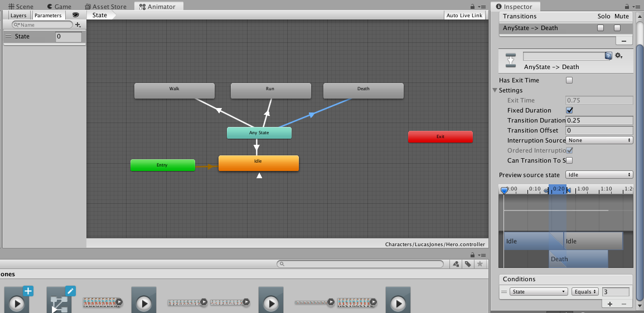Select the orange Idle state node

click(258, 163)
